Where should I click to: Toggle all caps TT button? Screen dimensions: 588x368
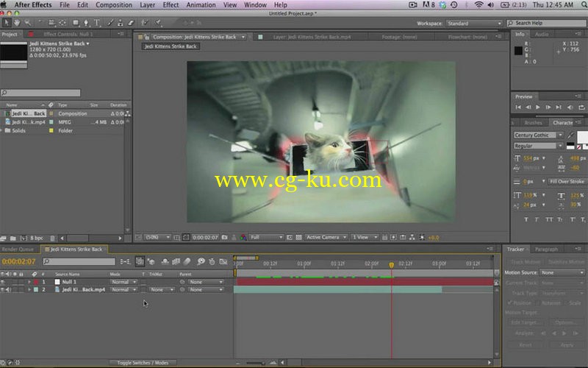pos(549,219)
